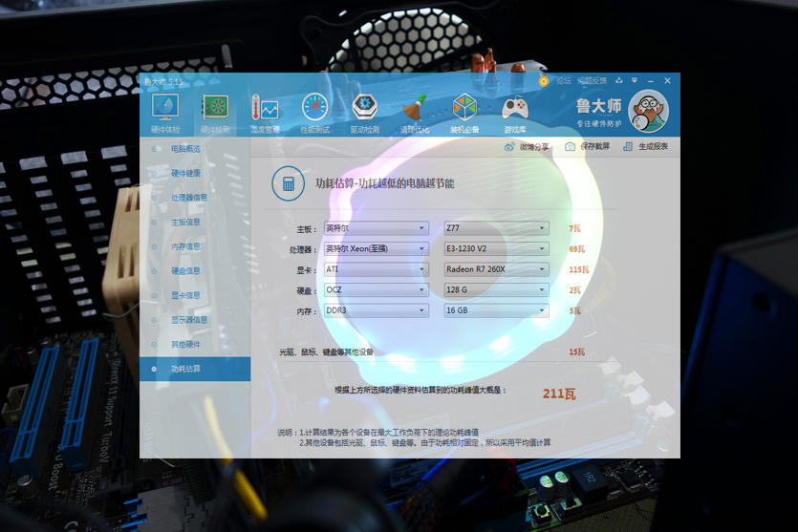Viewport: 798px width, 532px height.
Task: Click the 生成报表 report icon
Action: [628, 147]
